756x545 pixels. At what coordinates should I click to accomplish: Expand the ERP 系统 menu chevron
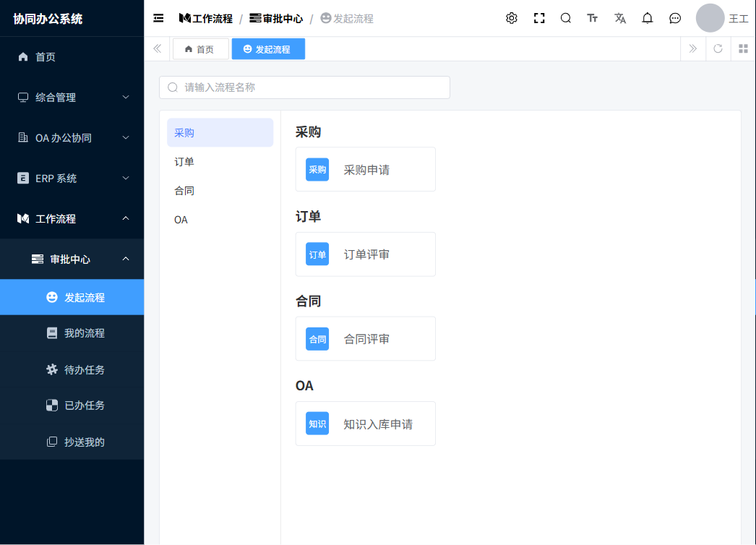click(126, 179)
